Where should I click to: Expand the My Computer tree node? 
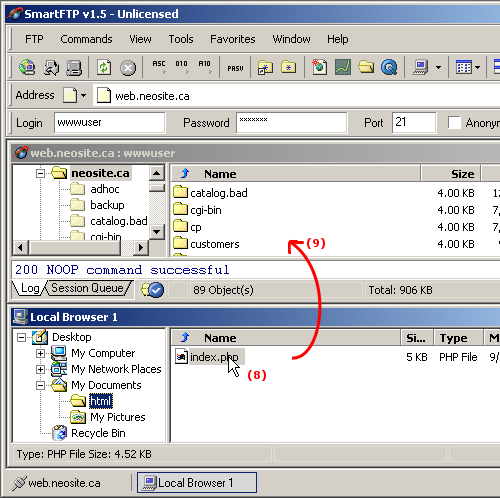tap(40, 353)
